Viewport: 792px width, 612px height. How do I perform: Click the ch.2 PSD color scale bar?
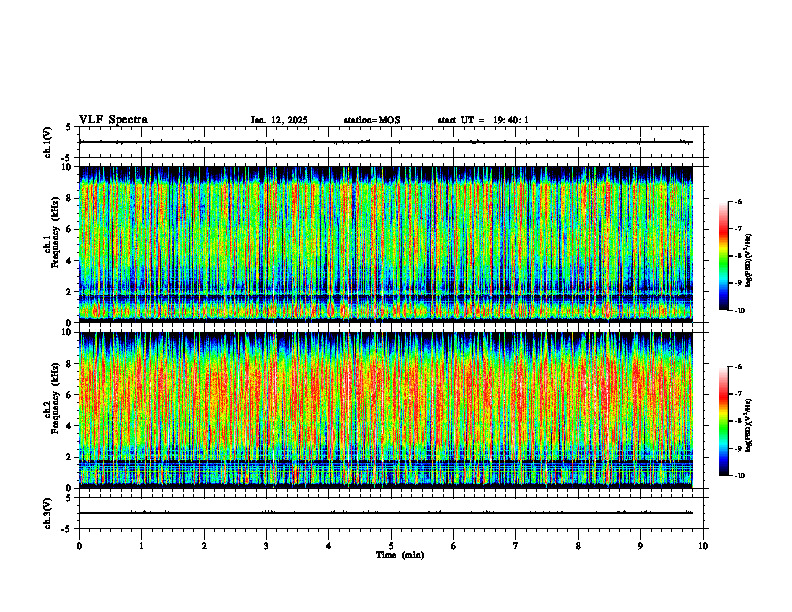click(x=724, y=421)
